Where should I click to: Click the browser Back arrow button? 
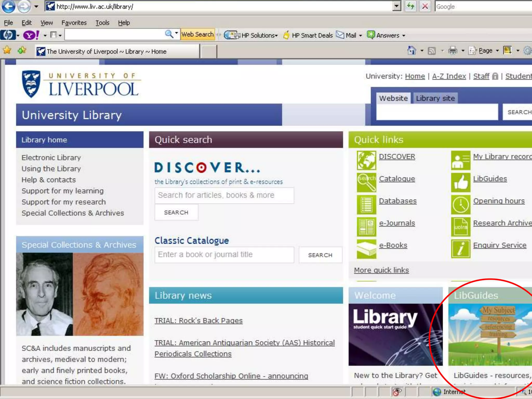click(8, 6)
